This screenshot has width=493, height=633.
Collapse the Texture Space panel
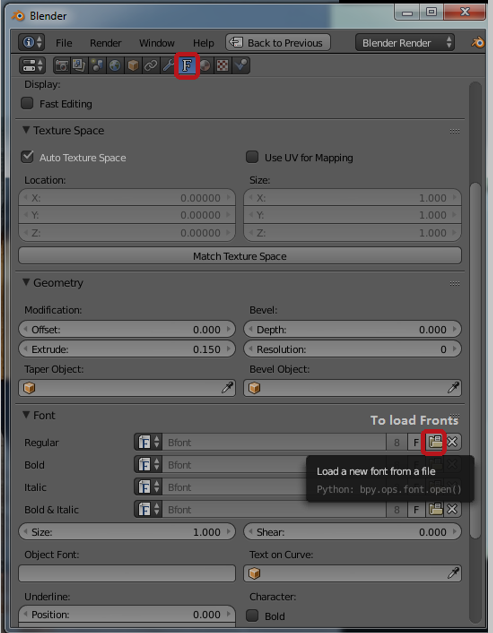pyautogui.click(x=26, y=130)
